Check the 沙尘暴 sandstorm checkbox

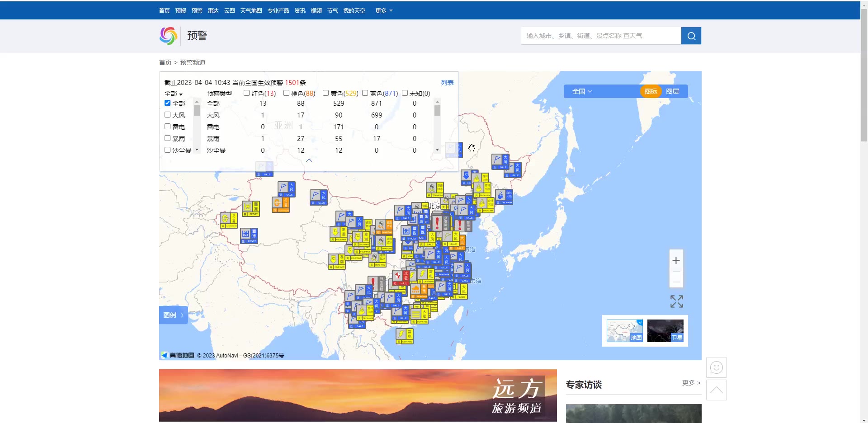pos(167,150)
